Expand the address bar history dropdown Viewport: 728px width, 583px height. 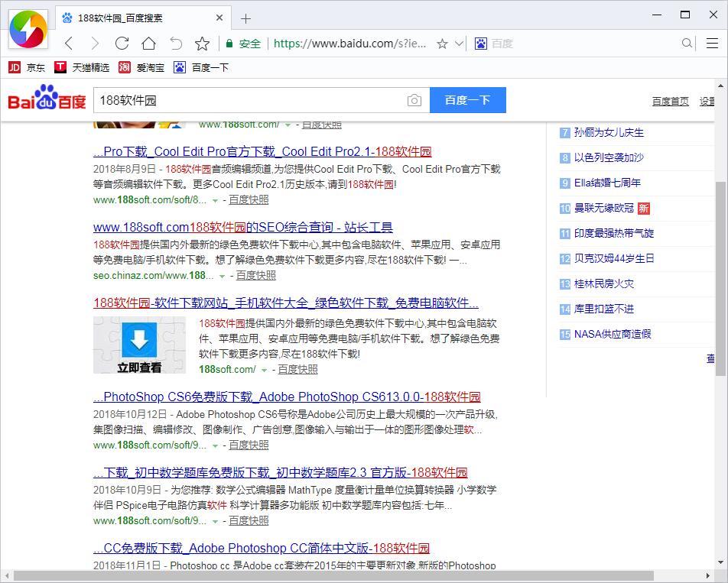tap(459, 44)
